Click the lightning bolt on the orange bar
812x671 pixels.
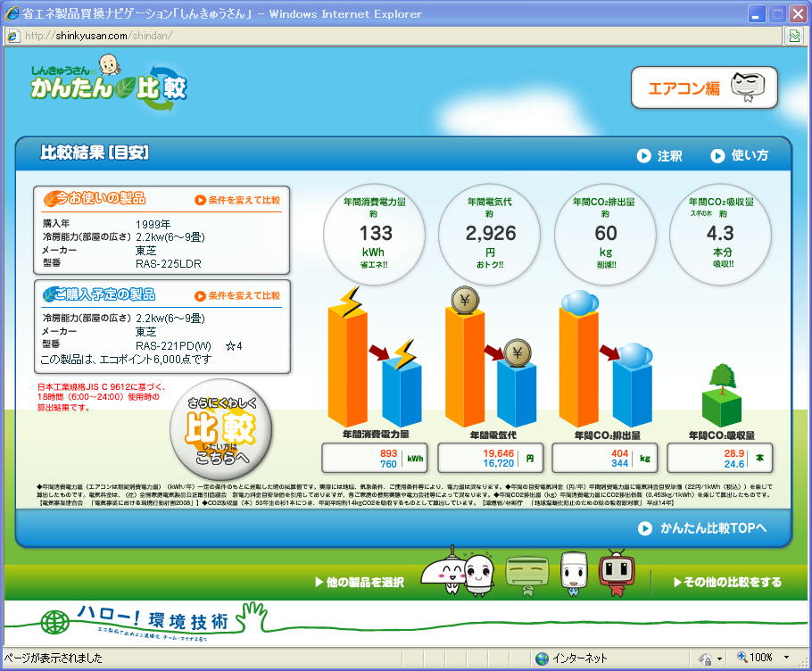pyautogui.click(x=350, y=302)
